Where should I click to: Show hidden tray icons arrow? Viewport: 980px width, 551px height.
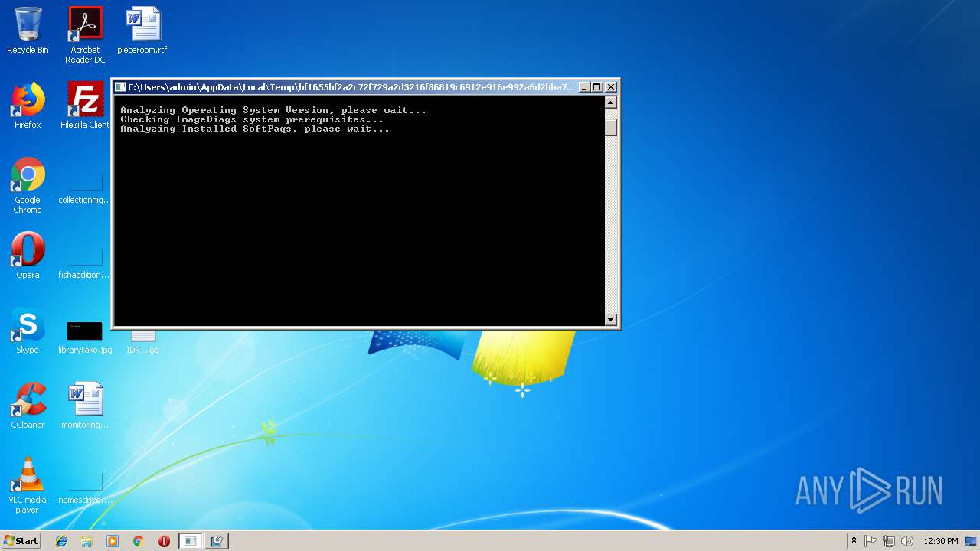[x=854, y=541]
